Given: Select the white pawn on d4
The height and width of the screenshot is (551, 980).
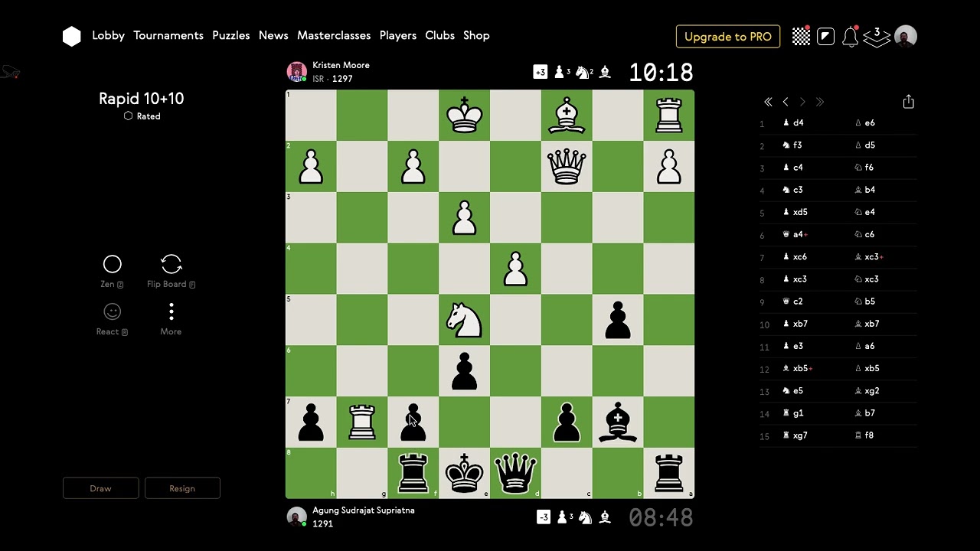Looking at the screenshot, I should click(x=515, y=269).
